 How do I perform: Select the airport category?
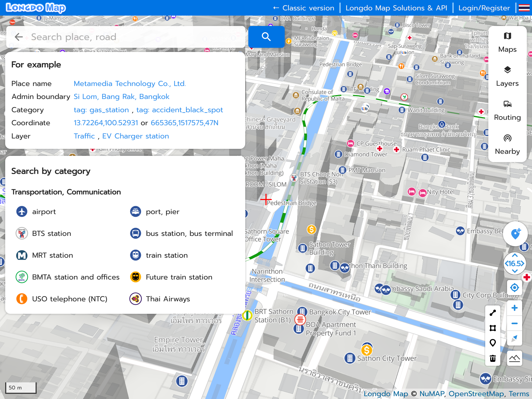[x=36, y=212]
